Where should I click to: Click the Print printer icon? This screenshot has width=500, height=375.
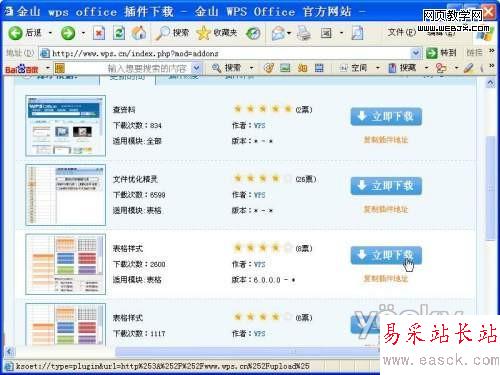303,33
